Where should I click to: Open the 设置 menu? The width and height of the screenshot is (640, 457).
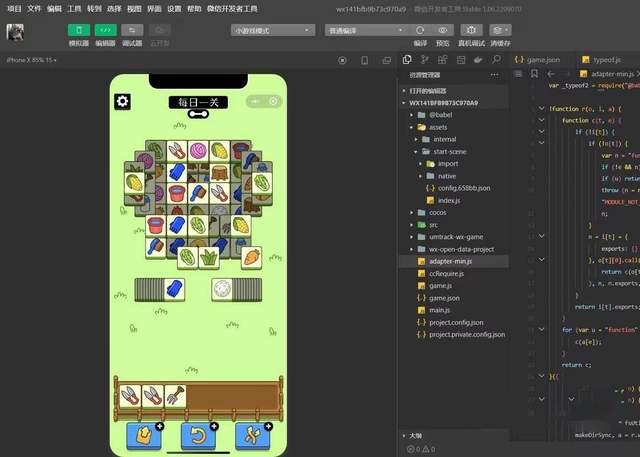[x=174, y=8]
